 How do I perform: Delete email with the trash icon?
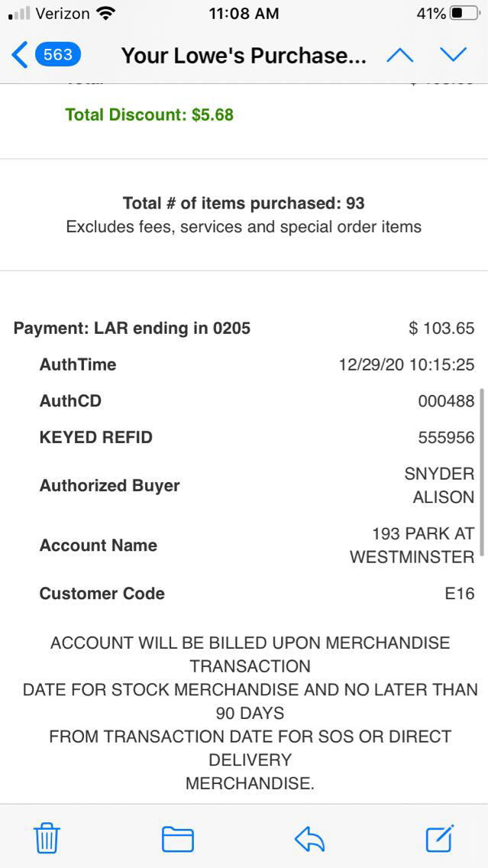coord(47,839)
